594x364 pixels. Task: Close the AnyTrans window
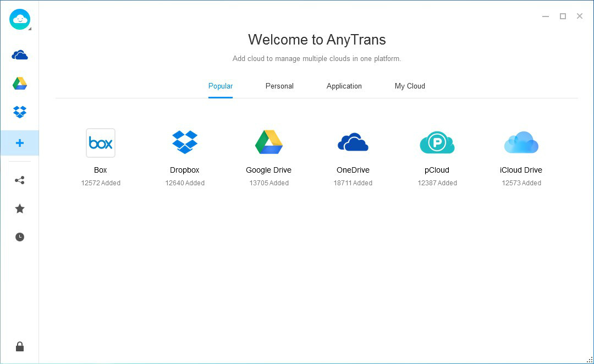tap(580, 16)
